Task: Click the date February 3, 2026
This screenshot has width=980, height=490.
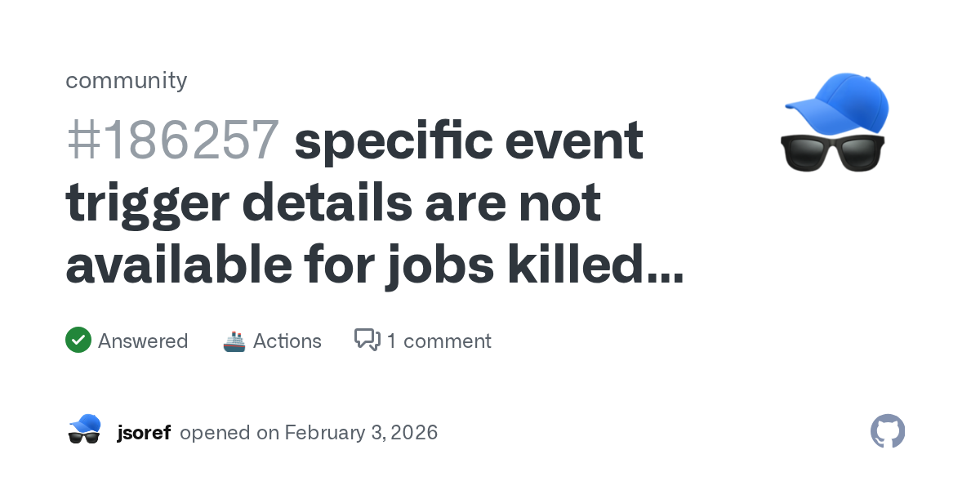Action: [361, 432]
